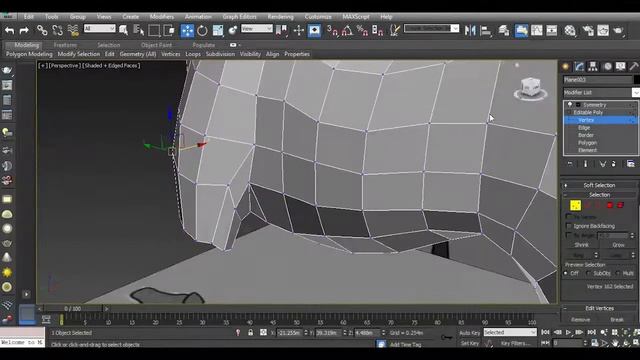
Task: Select Vertex sub-object level yellow icon
Action: point(576,205)
